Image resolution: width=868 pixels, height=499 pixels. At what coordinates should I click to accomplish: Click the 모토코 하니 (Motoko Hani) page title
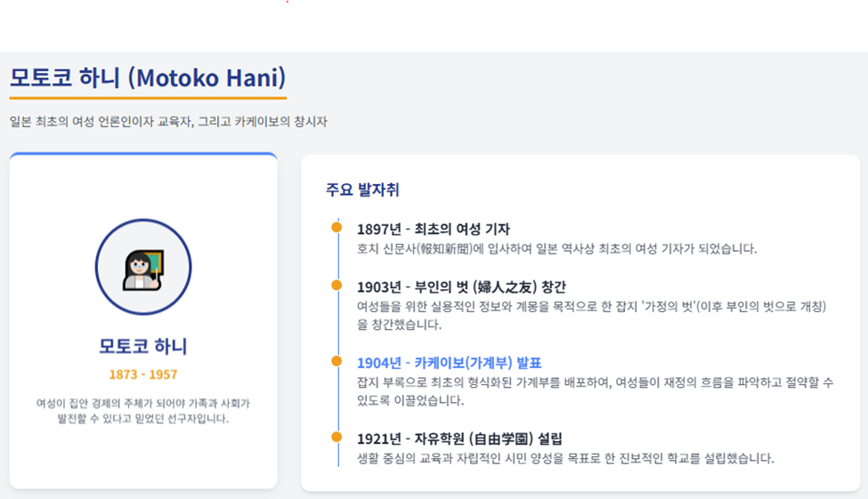click(x=148, y=77)
